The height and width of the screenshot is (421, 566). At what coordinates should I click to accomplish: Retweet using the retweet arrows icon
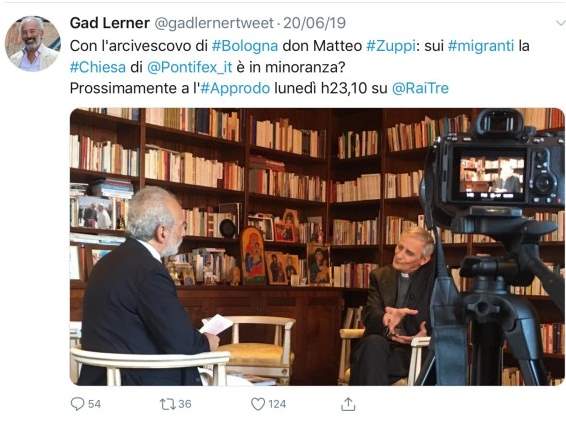tap(167, 404)
